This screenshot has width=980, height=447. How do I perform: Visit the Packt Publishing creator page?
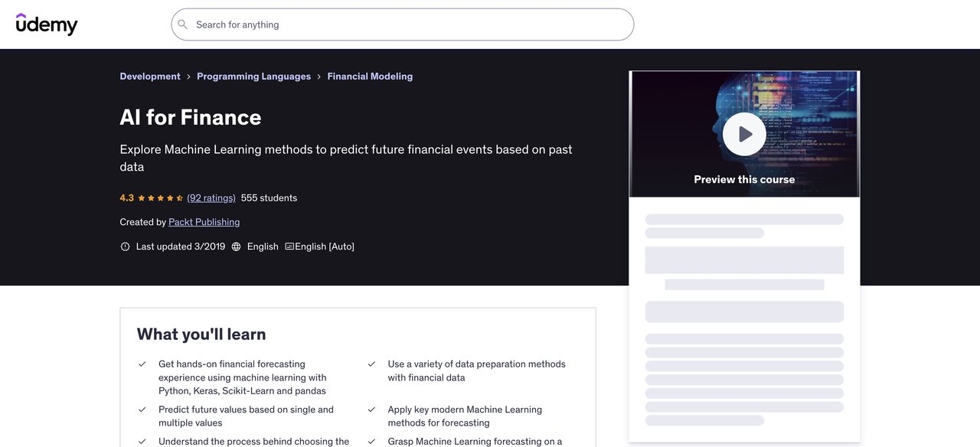click(x=204, y=221)
